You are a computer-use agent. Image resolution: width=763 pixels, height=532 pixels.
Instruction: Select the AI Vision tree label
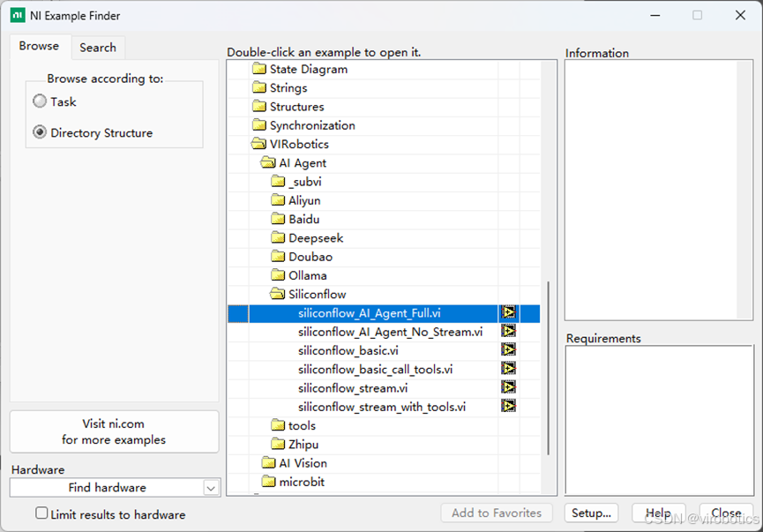(303, 463)
